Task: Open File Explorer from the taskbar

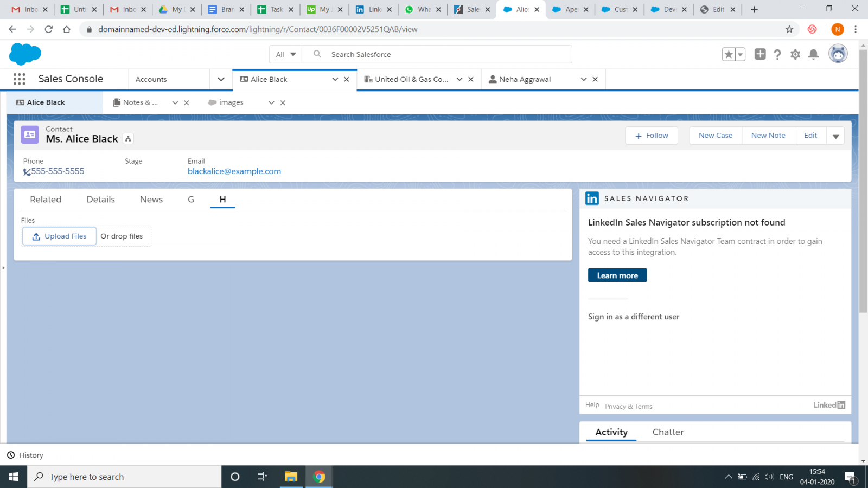Action: coord(291,477)
